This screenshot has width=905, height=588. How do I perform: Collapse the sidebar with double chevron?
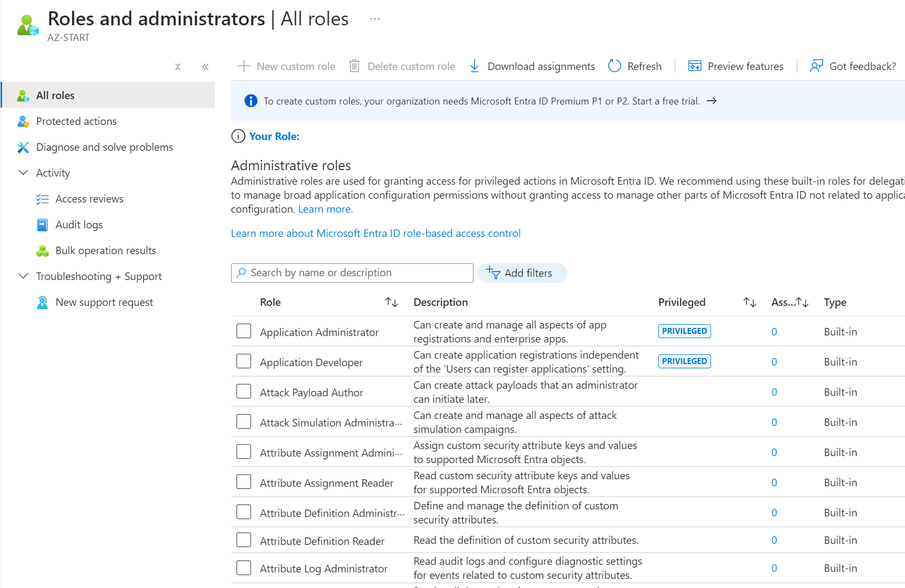(205, 67)
